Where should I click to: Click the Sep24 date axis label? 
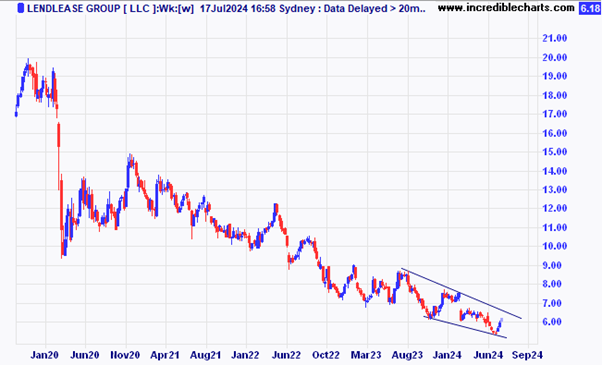(528, 355)
